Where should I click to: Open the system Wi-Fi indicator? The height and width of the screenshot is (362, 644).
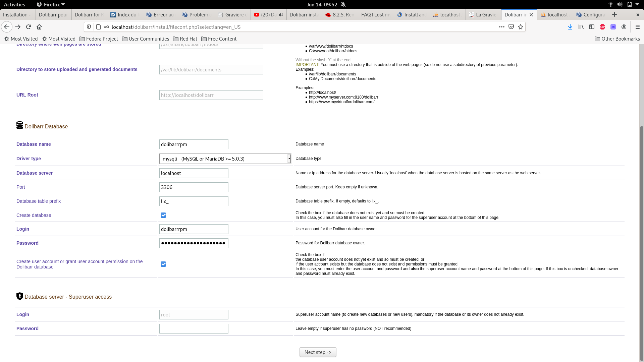click(x=611, y=4)
